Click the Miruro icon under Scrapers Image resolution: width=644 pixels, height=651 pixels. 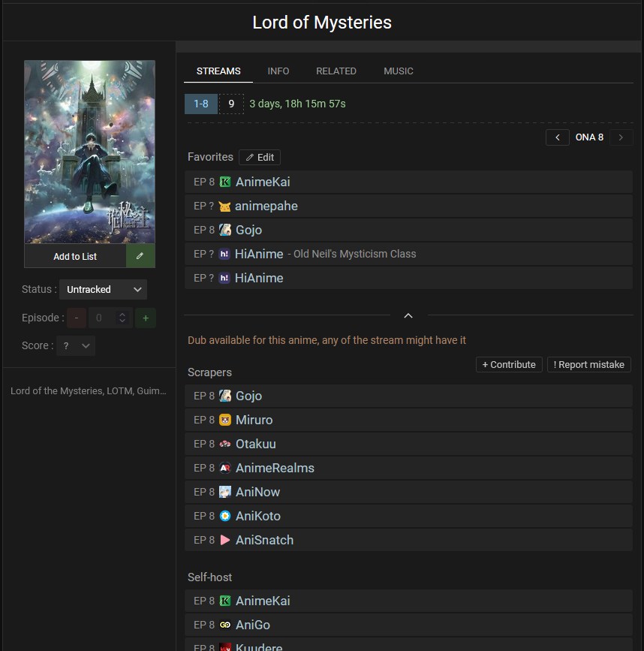coord(225,420)
